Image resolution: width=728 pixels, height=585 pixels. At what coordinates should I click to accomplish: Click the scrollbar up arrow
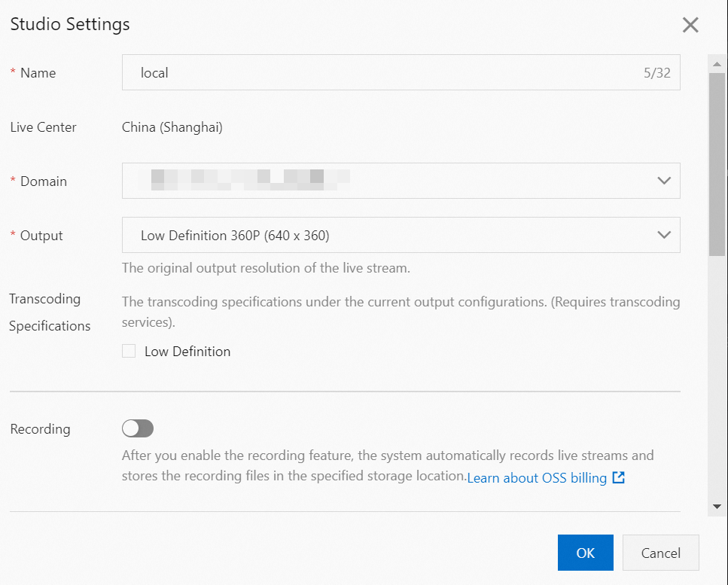tap(717, 64)
